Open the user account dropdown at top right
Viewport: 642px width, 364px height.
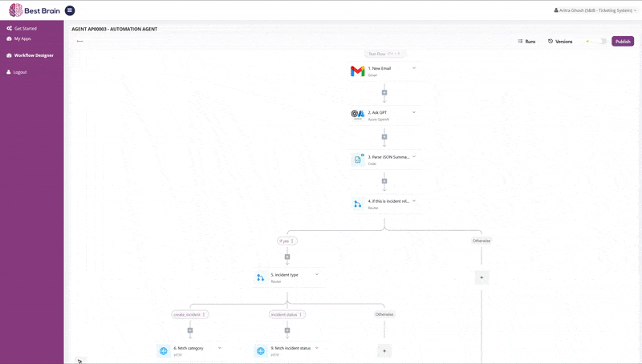click(595, 10)
